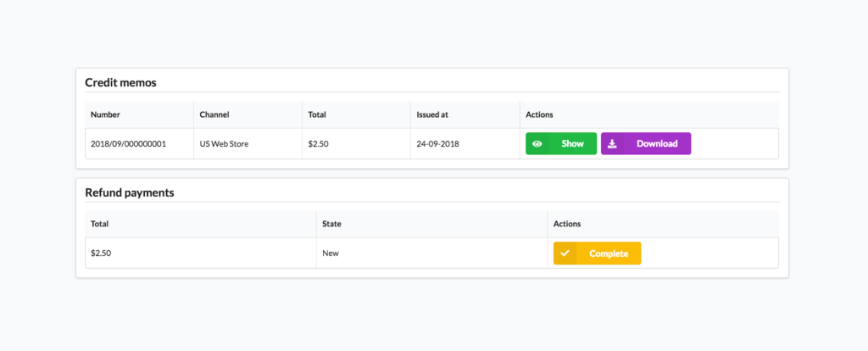868x351 pixels.
Task: Click the Number column header
Action: coord(105,114)
